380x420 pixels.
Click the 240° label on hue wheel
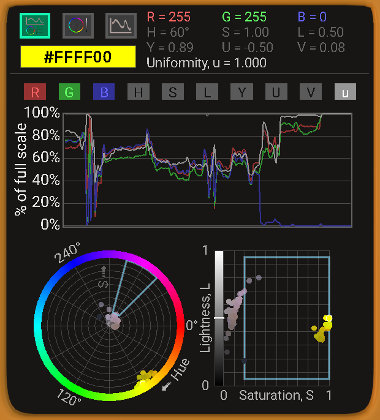[x=68, y=253]
